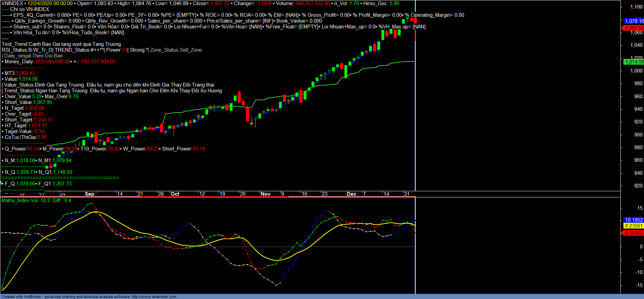Select the Oct label on date axis
The width and height of the screenshot is (644, 299).
coord(175,194)
